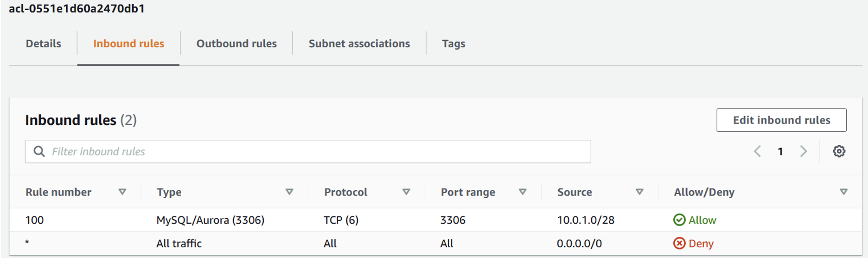Sort by Protocol column arrow

point(406,192)
